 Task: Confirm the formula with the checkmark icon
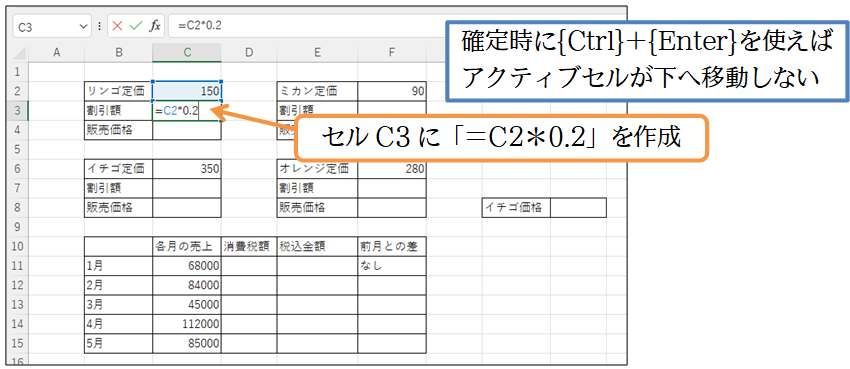coord(136,26)
